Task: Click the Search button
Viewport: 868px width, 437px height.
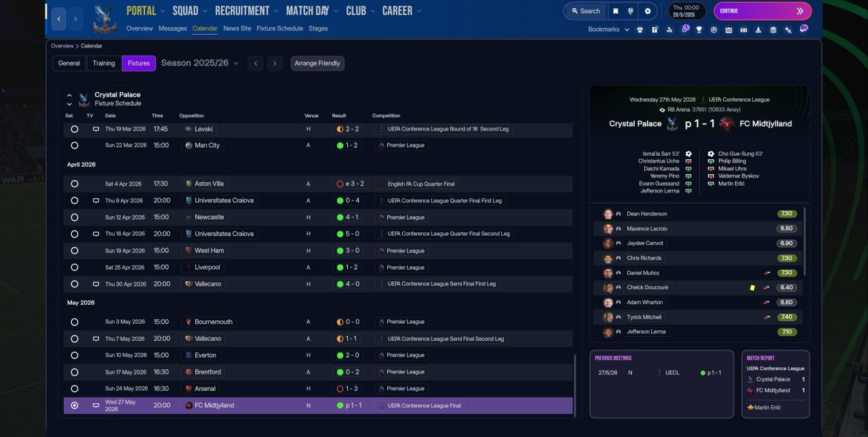Action: coord(585,11)
